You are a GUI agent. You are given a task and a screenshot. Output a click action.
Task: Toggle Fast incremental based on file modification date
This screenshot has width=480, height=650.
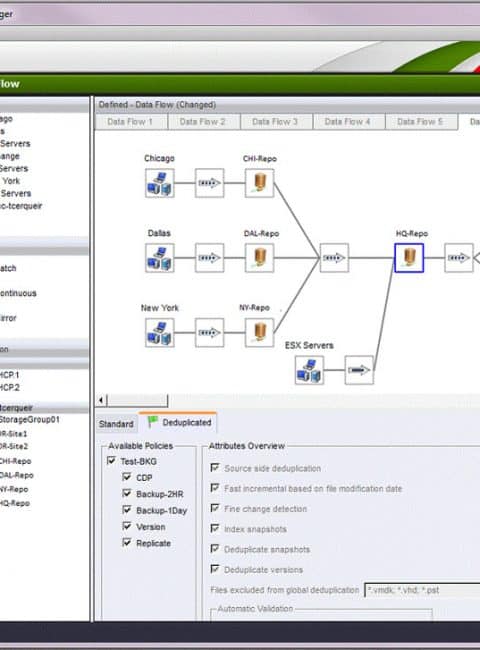[215, 488]
